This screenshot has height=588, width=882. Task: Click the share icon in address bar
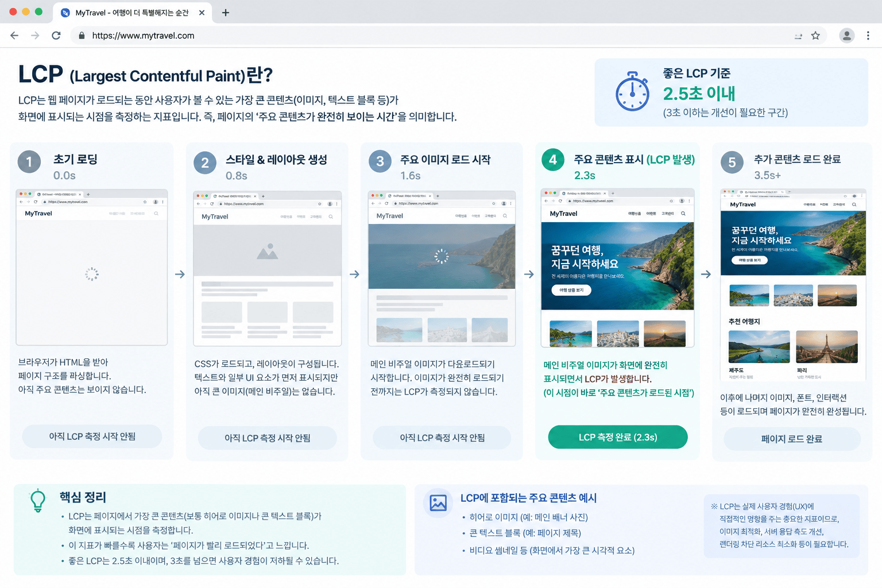(x=798, y=36)
